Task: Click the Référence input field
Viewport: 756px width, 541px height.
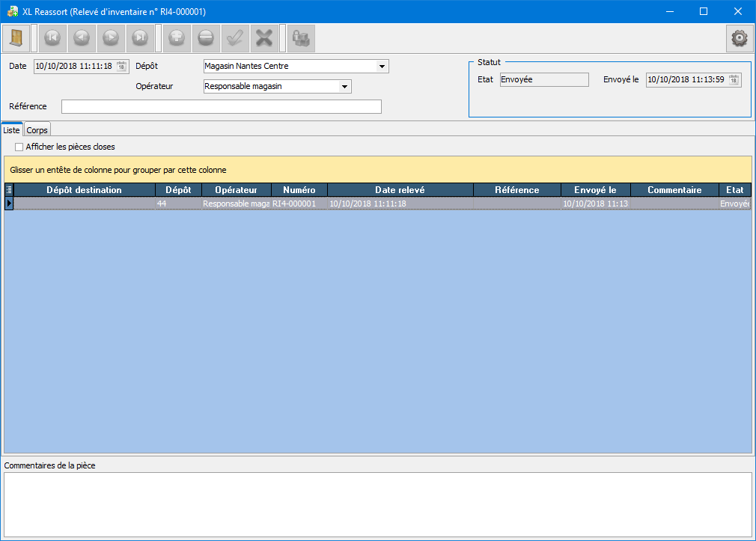Action: point(222,106)
